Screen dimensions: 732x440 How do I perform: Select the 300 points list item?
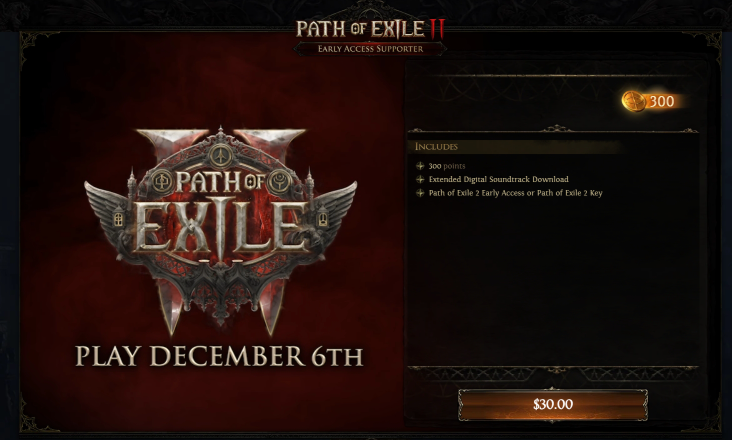(x=447, y=166)
